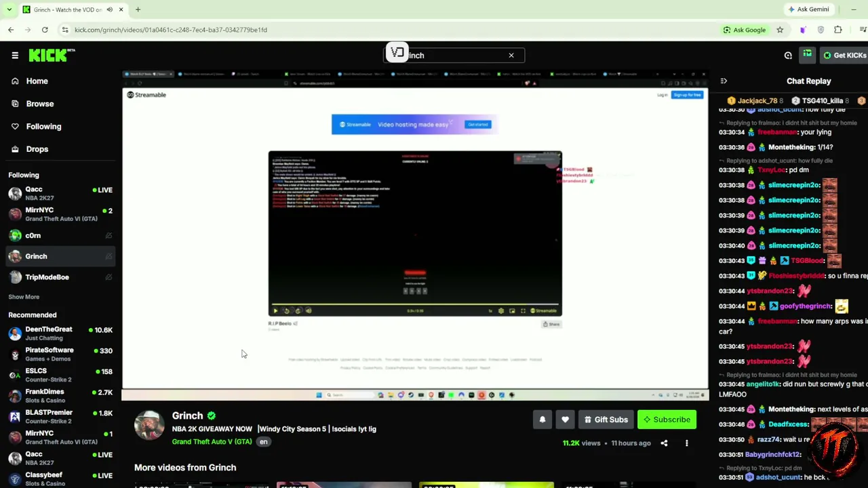Select TripModeBoe in Following list
The width and height of the screenshot is (868, 488).
coord(60,277)
